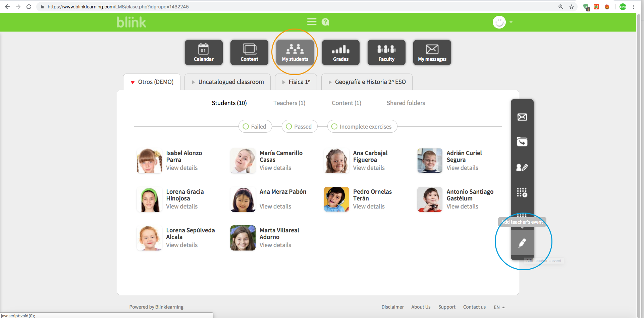Open the user profile dropdown arrow

511,22
